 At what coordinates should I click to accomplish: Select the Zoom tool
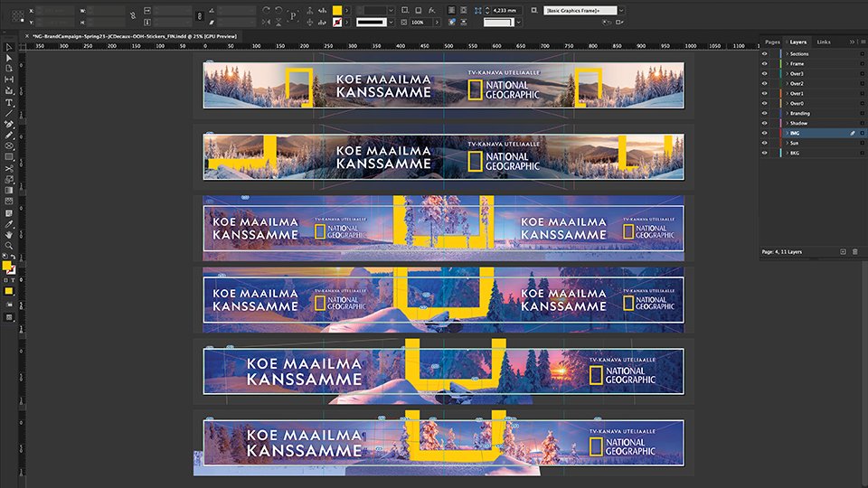9,246
